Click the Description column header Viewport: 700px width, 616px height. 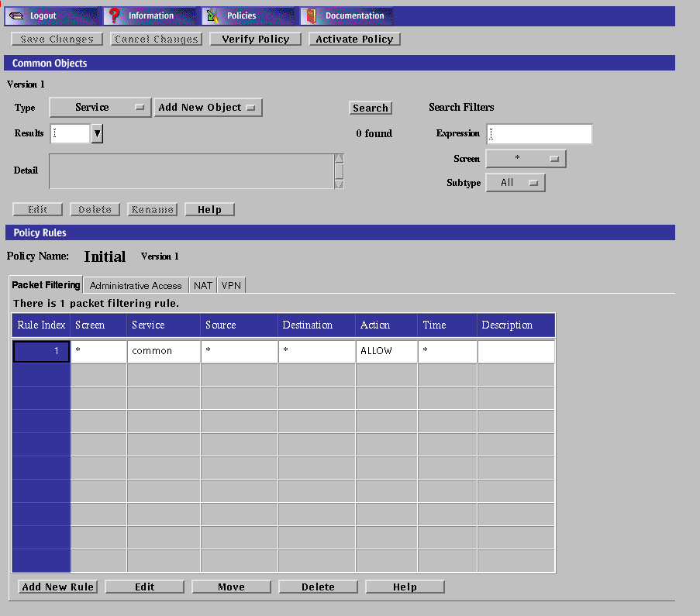(x=516, y=325)
